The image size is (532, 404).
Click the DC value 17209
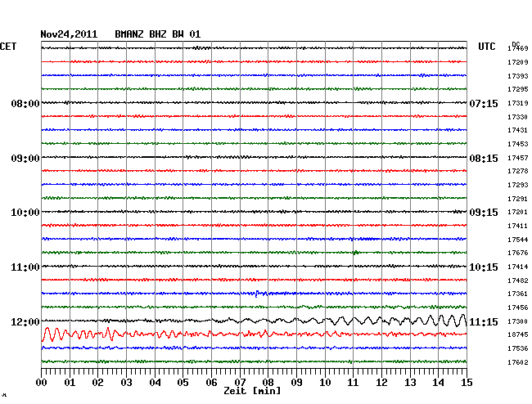click(518, 62)
